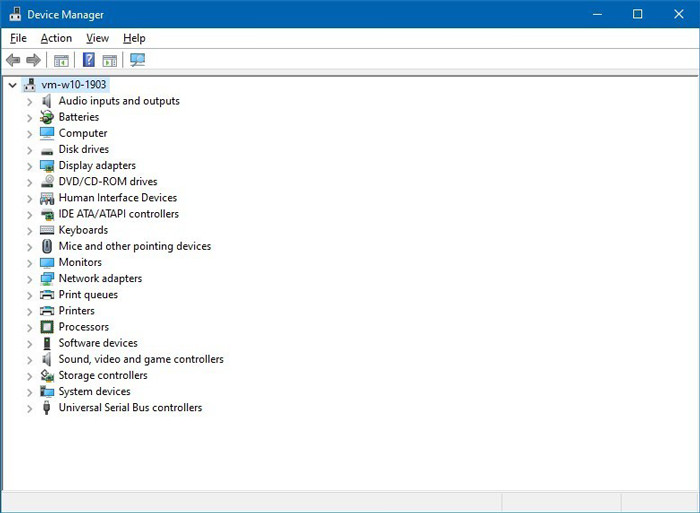Screen dimensions: 700x513
Task: Click Scan for hardware changes toolbar icon
Action: [x=138, y=60]
